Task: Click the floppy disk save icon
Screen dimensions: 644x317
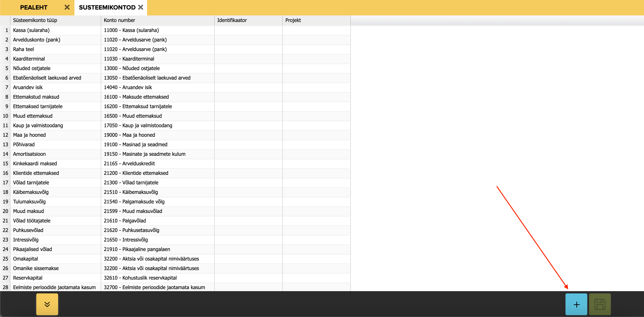Action: coord(600,304)
